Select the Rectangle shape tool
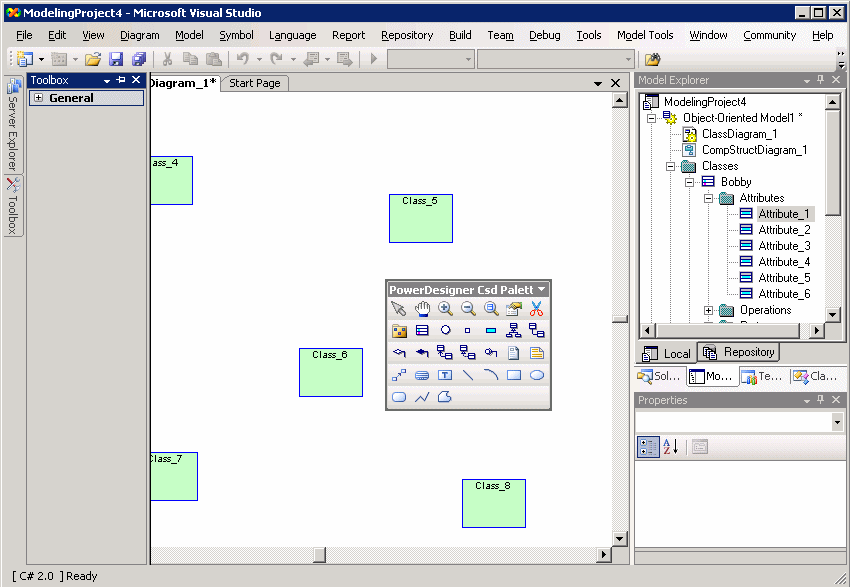 click(x=514, y=375)
